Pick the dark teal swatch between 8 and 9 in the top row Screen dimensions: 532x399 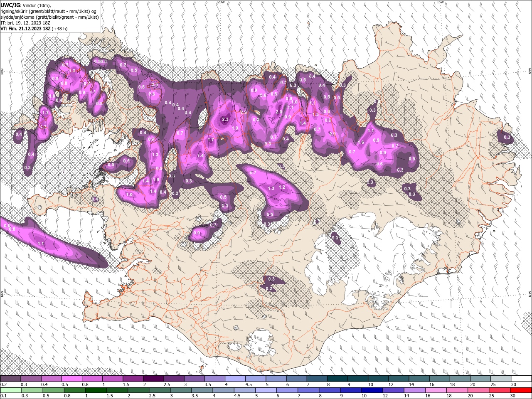coord(337,379)
